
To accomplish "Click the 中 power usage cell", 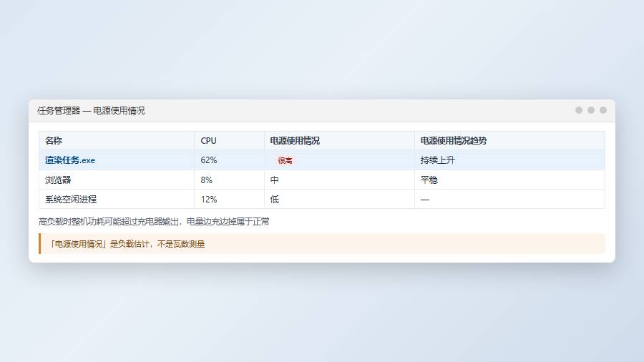I will (x=339, y=180).
